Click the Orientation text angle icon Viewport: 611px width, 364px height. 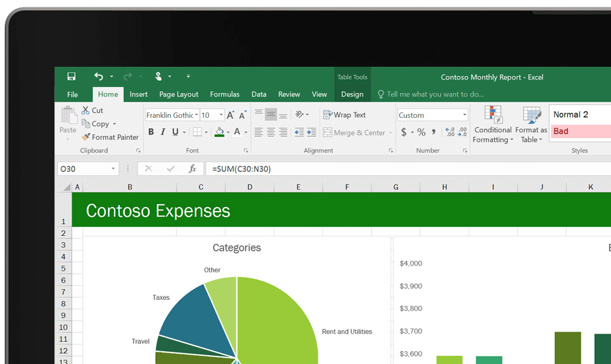pyautogui.click(x=299, y=114)
